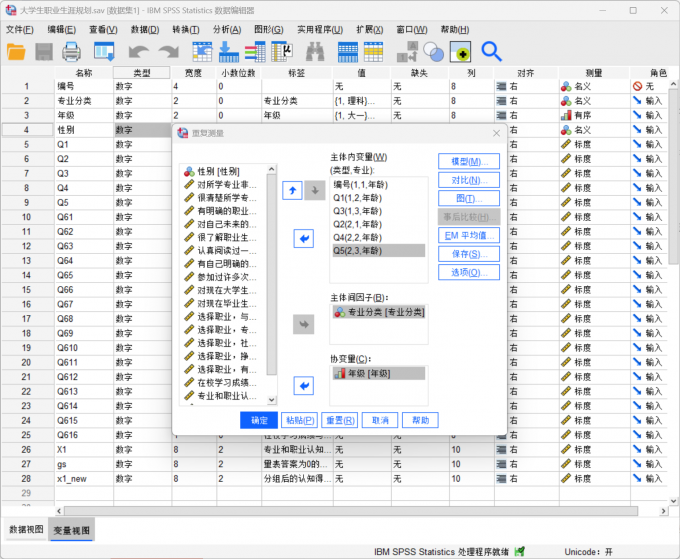680x559 pixels.
Task: Open the 图形(G) menu
Action: [x=268, y=29]
